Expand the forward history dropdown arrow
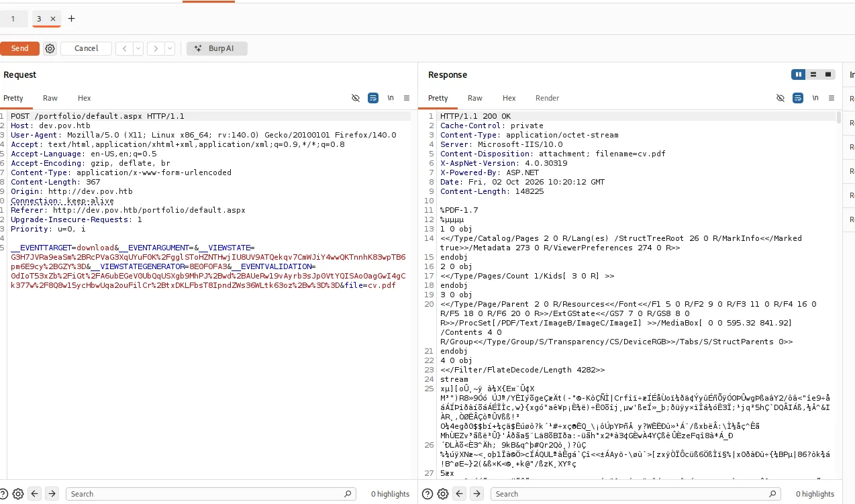855x504 pixels. tap(170, 48)
